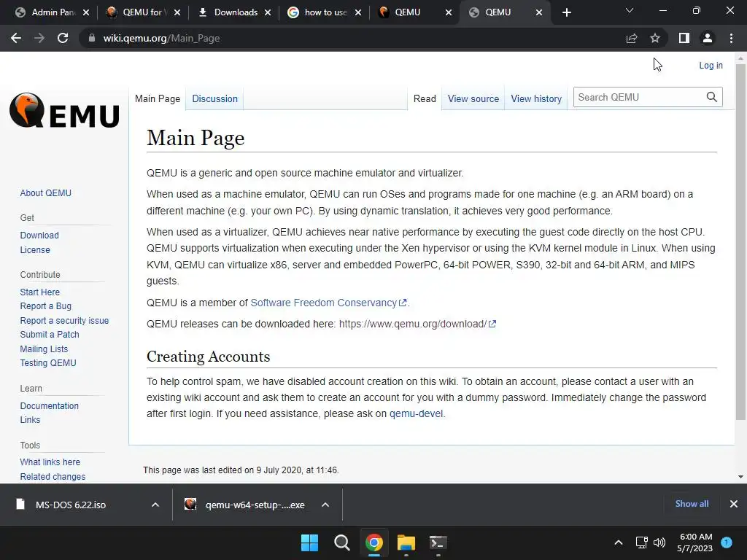Bookmark this page with the star icon
The height and width of the screenshot is (560, 747).
click(x=655, y=38)
